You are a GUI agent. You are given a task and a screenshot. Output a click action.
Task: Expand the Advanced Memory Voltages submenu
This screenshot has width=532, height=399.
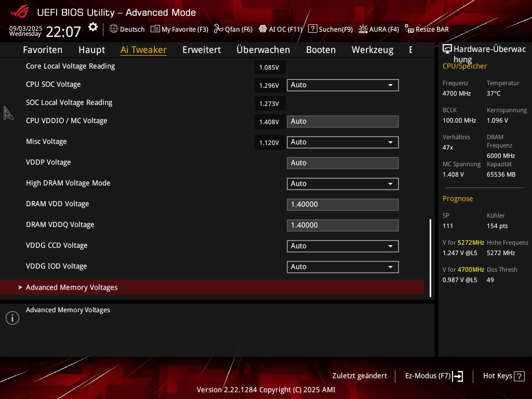pyautogui.click(x=212, y=287)
